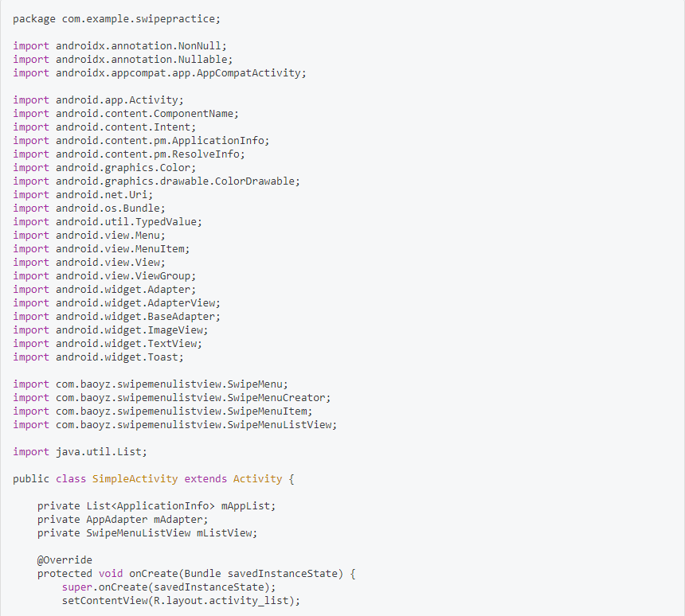Click the java.util.List import line

[80, 452]
